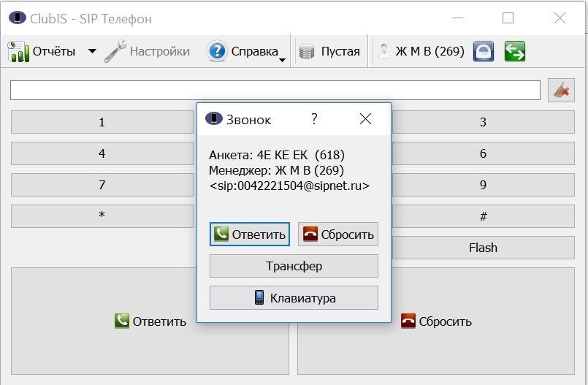Open Клавиатура keypad in call dialog

coord(294,297)
